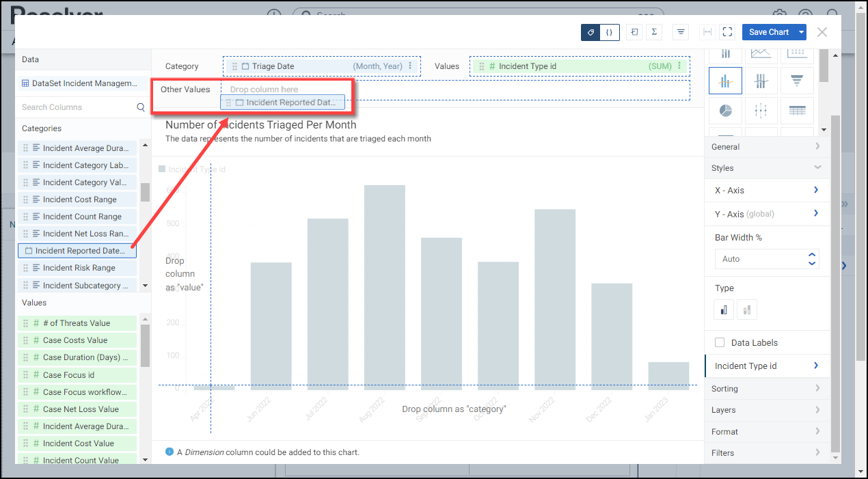Expand the Sorting section

(766, 389)
